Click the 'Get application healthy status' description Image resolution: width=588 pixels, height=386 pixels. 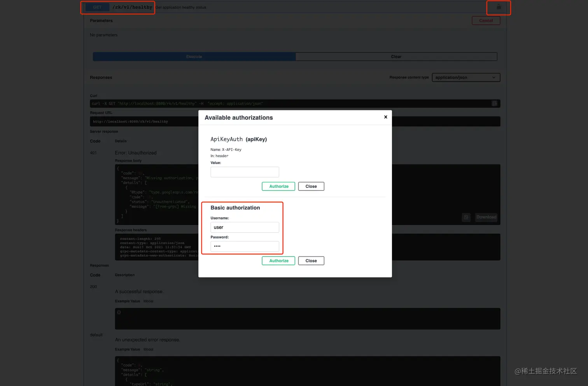point(181,7)
